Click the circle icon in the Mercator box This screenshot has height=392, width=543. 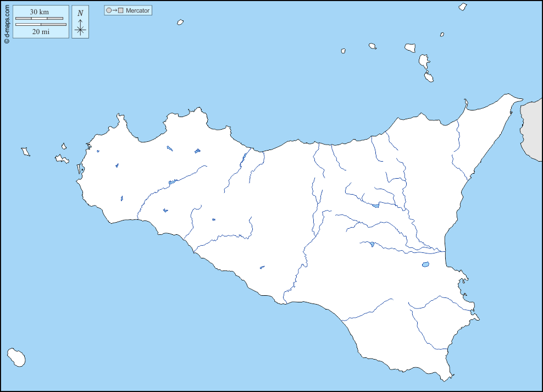tap(109, 10)
